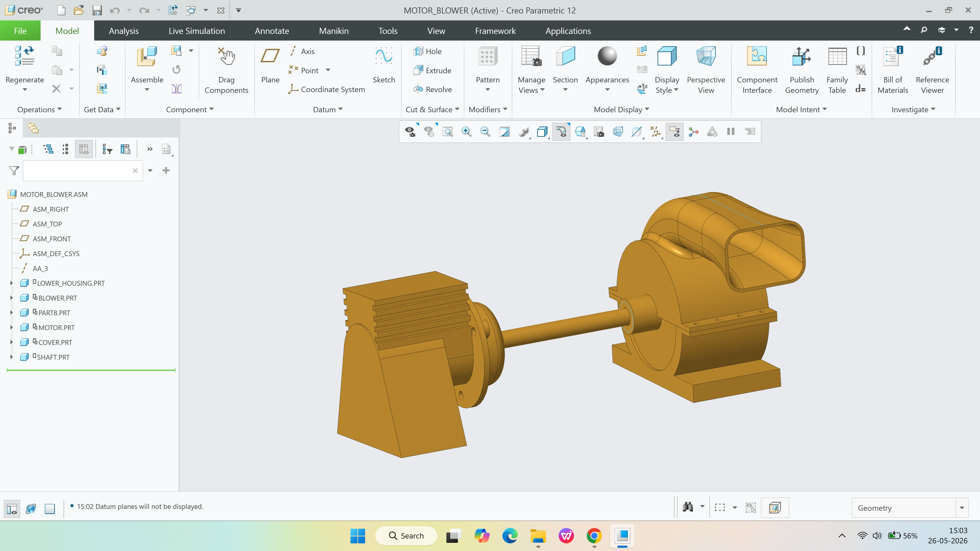Switch to the Analysis ribbon tab
This screenshot has height=551, width=980.
tap(124, 31)
